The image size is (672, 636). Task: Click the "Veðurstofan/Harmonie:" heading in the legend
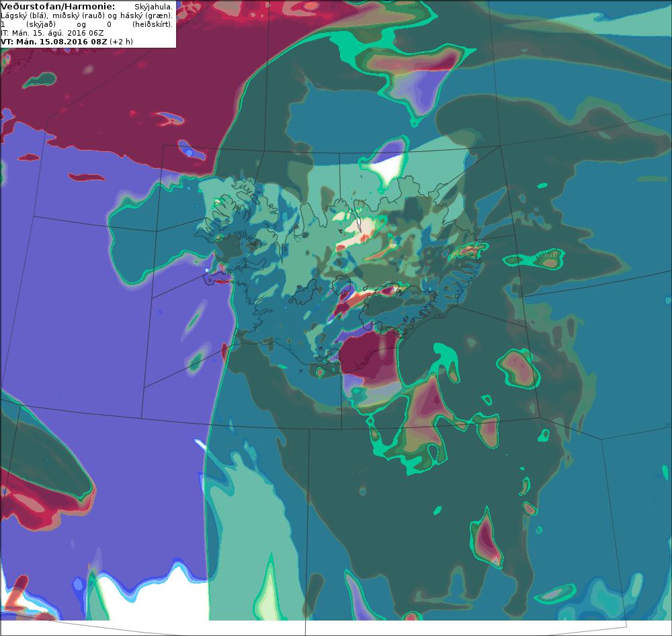click(x=58, y=7)
